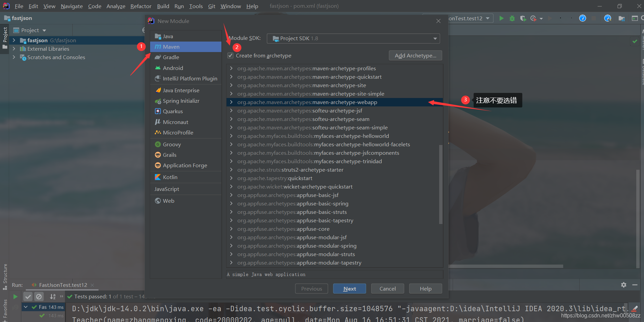The image size is (644, 322).
Task: Open the Git menu
Action: point(212,6)
